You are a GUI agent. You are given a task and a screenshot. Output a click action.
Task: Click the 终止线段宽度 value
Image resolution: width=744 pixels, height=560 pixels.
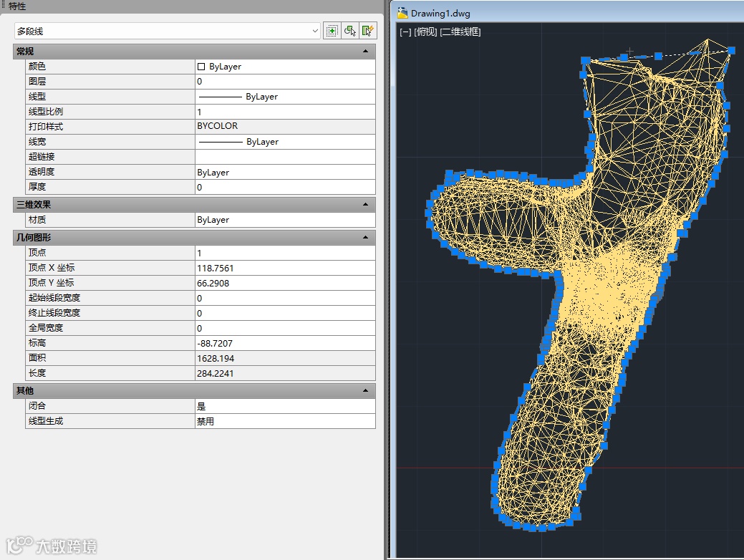(285, 313)
